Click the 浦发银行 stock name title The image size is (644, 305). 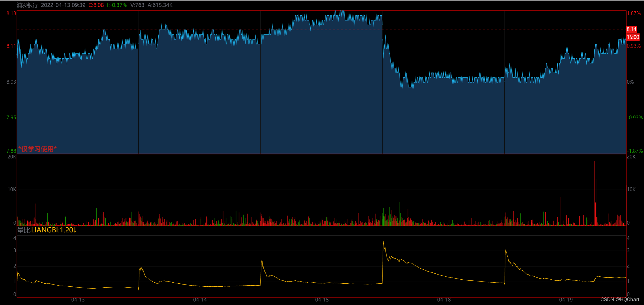(x=27, y=5)
